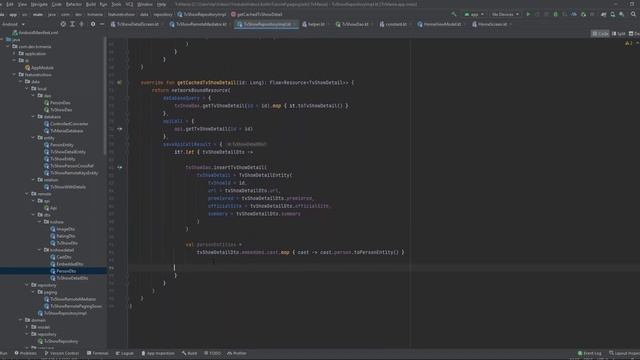Viewport: 640px width, 360px height.
Task: Open the Refactor menu
Action: click(73, 4)
